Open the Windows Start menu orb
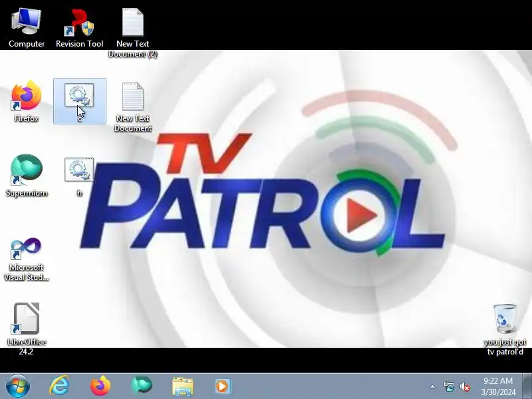 (18, 386)
